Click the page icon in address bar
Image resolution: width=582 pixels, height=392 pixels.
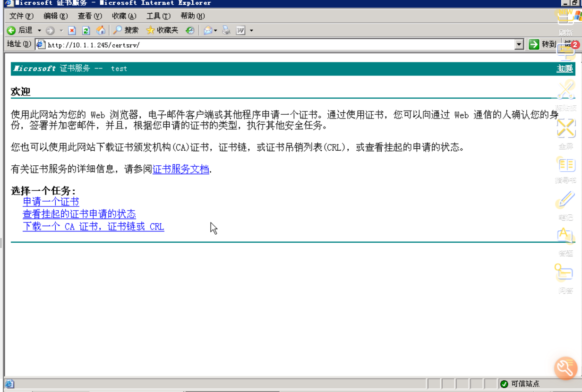[41, 45]
